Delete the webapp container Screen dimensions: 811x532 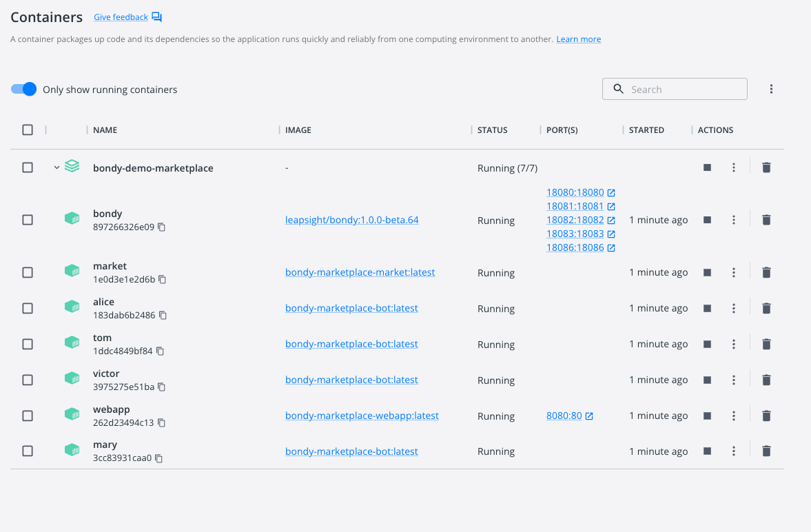766,416
